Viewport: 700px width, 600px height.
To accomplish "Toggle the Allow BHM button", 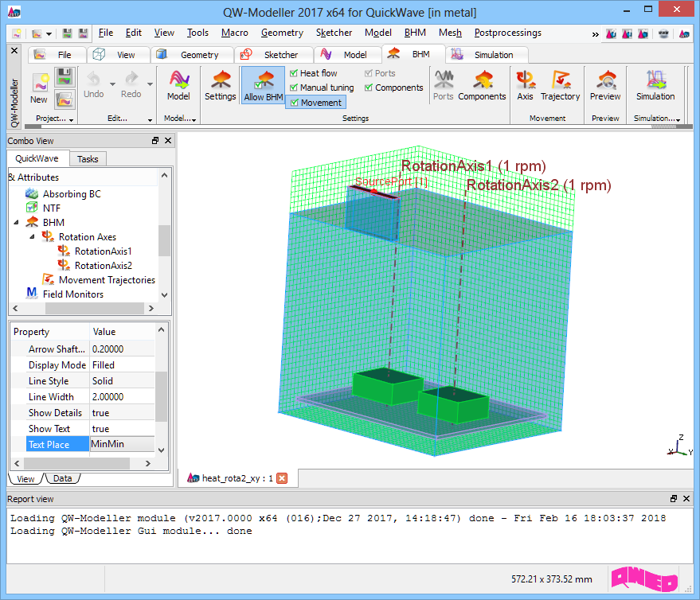I will (264, 86).
